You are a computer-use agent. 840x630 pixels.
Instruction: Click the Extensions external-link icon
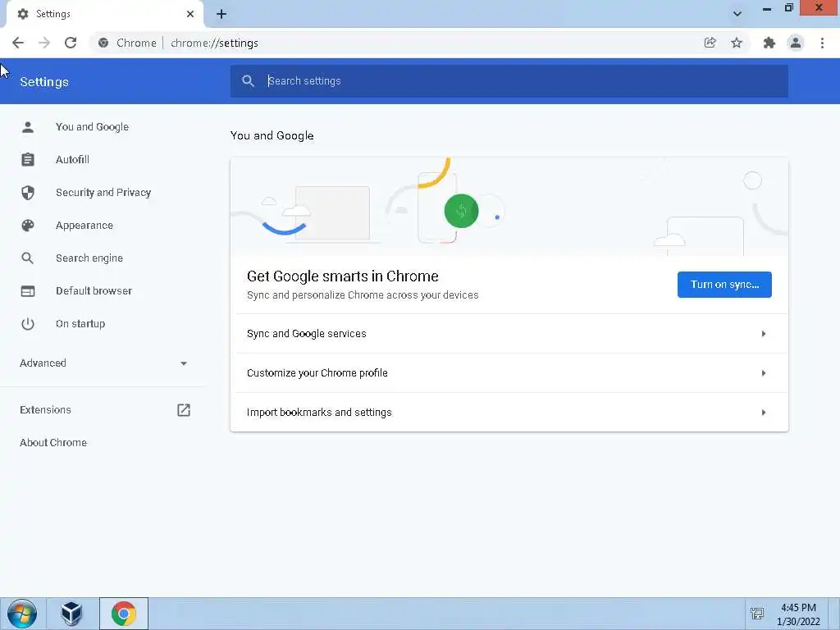tap(184, 410)
